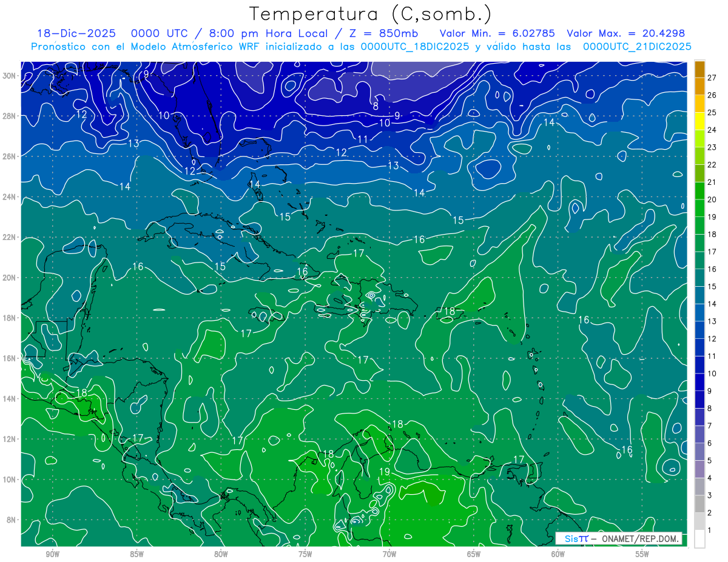Screen dimensions: 728x562
Task: Click the 16N latitude axis label
Action: tap(10, 358)
